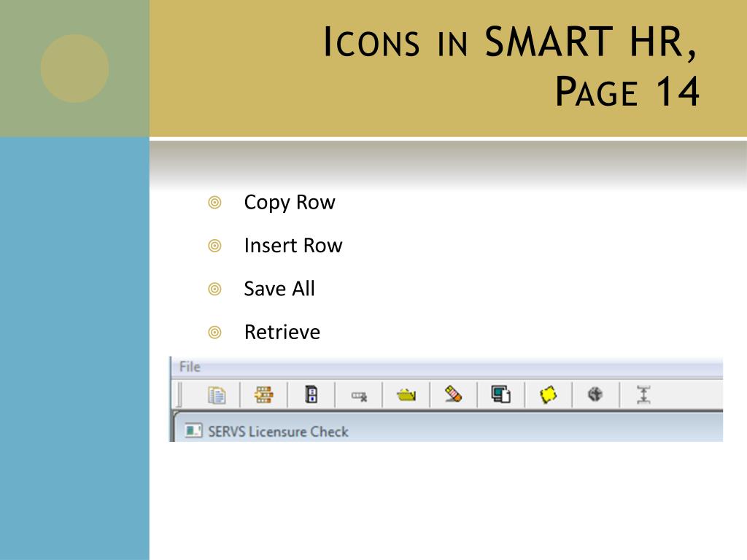
Task: Click the gray globe toolbar icon
Action: click(595, 394)
